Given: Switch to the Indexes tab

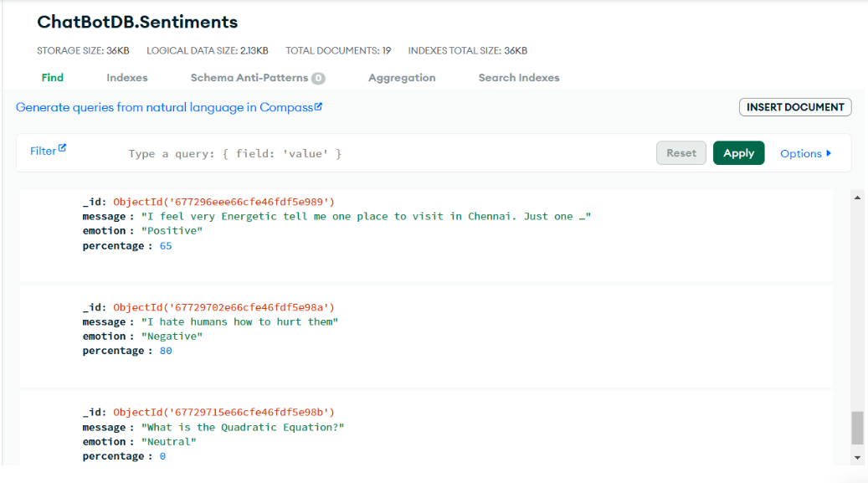Looking at the screenshot, I should (126, 78).
